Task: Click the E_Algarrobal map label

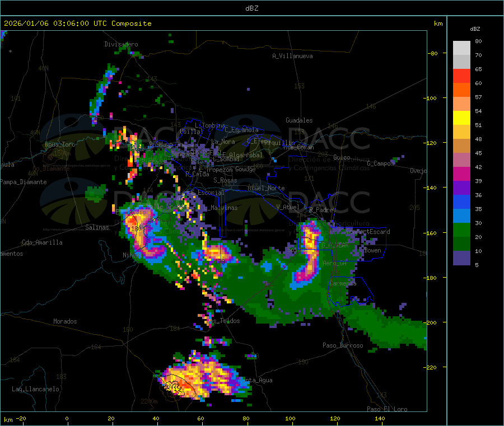Action: [x=242, y=155]
